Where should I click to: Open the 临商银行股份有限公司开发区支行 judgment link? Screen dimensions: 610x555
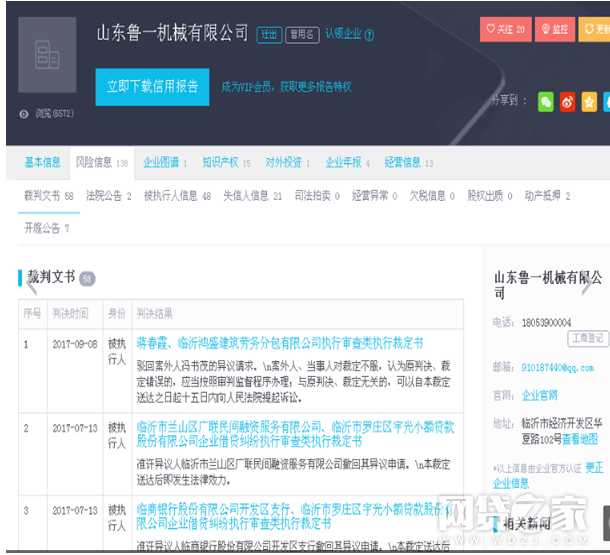(x=295, y=516)
